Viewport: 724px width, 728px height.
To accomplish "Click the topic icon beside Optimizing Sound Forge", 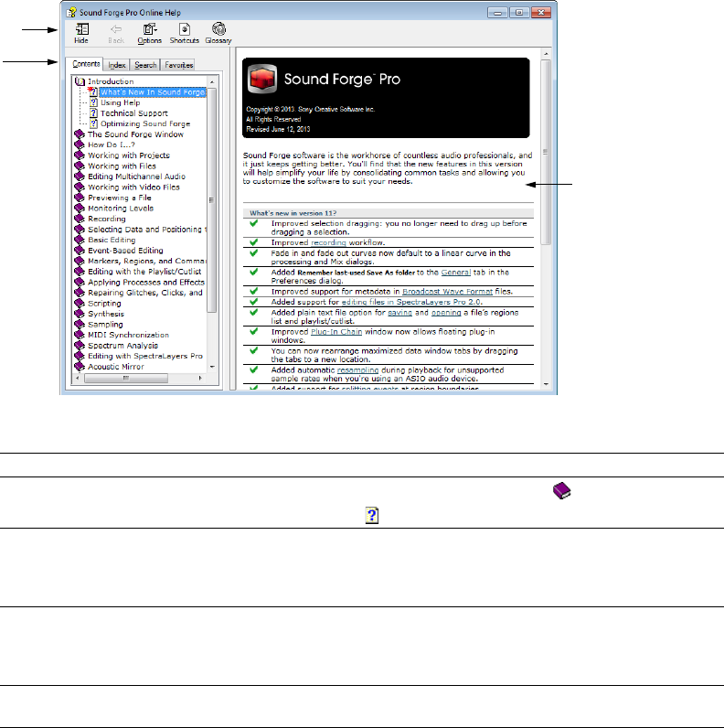I will click(x=93, y=124).
